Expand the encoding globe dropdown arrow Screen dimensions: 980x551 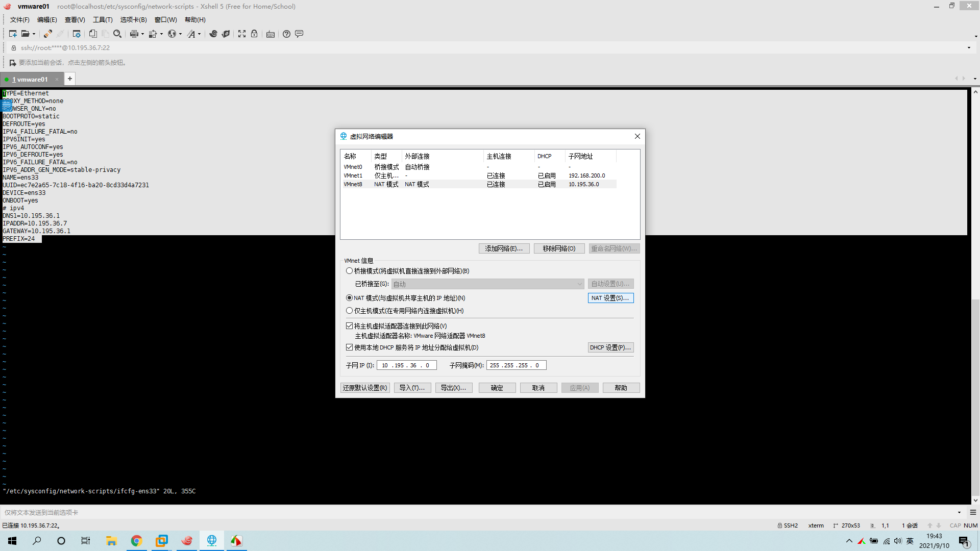180,34
